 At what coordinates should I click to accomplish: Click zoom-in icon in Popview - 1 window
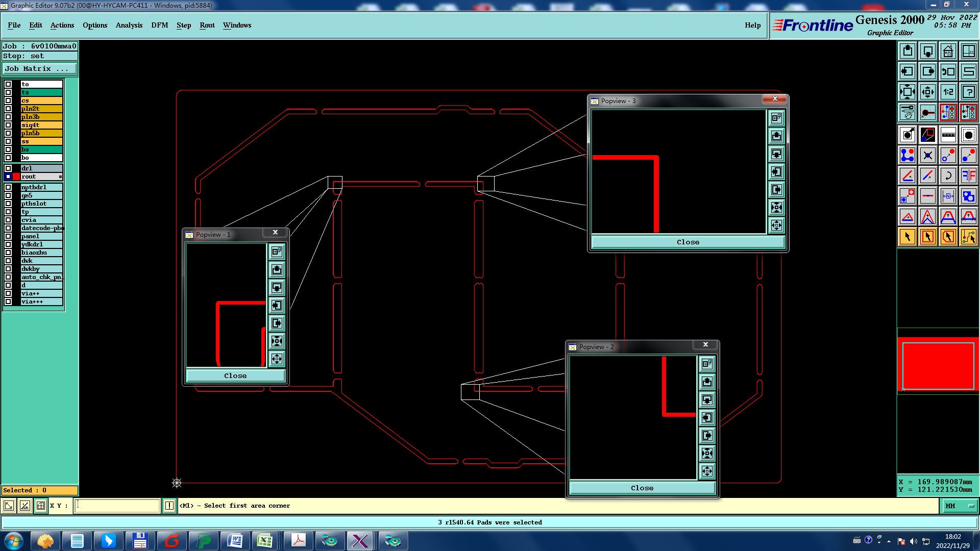(277, 341)
